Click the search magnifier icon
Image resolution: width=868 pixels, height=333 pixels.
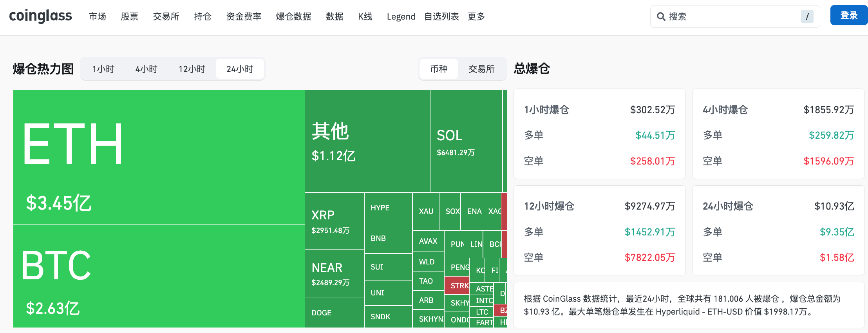[661, 16]
